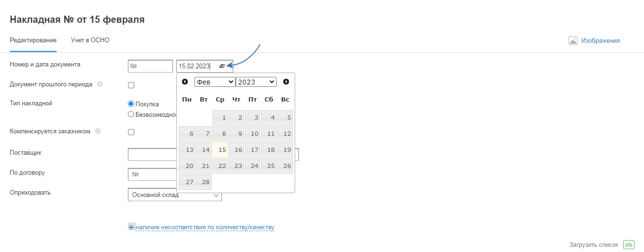Switch to the Учет в ОСНО tab
Image resolution: width=644 pixels, height=252 pixels.
point(90,40)
